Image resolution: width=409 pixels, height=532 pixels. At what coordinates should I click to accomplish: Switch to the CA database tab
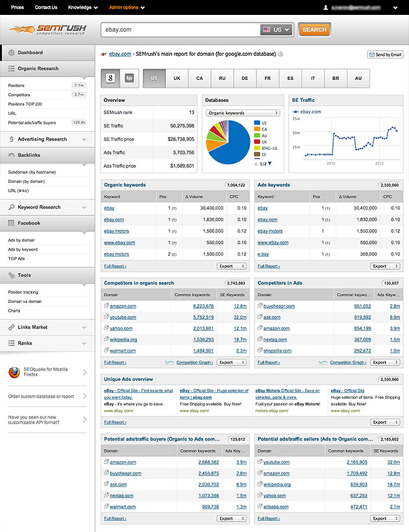[x=199, y=79]
